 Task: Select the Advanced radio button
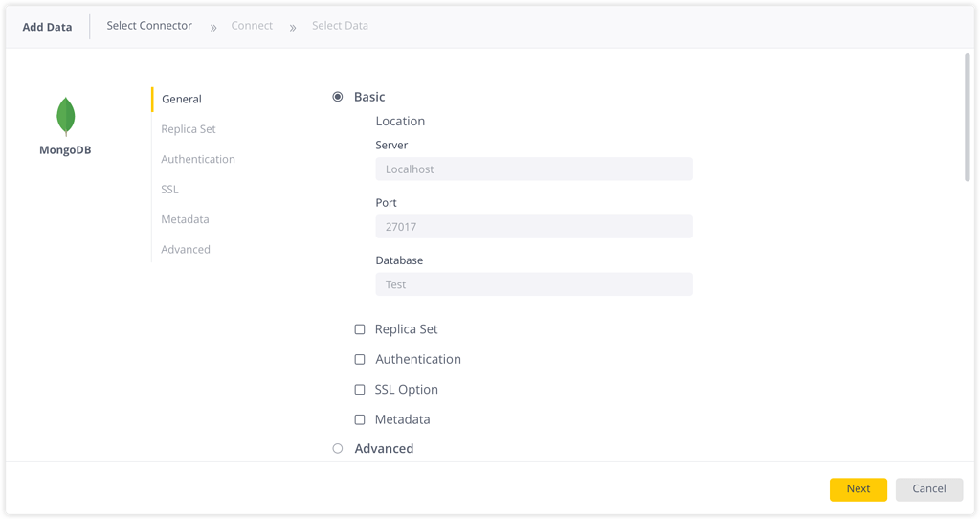pyautogui.click(x=338, y=448)
